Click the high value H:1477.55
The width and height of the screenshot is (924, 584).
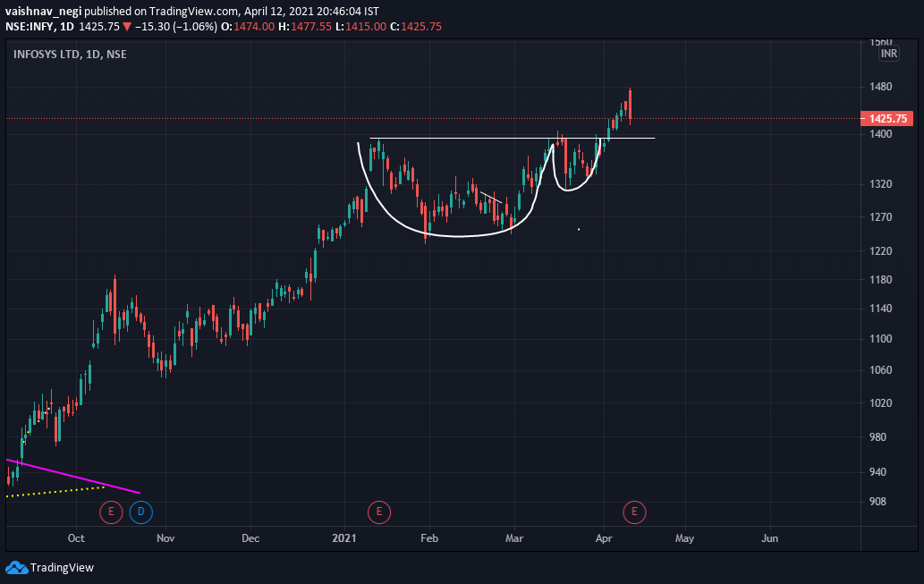[305, 27]
